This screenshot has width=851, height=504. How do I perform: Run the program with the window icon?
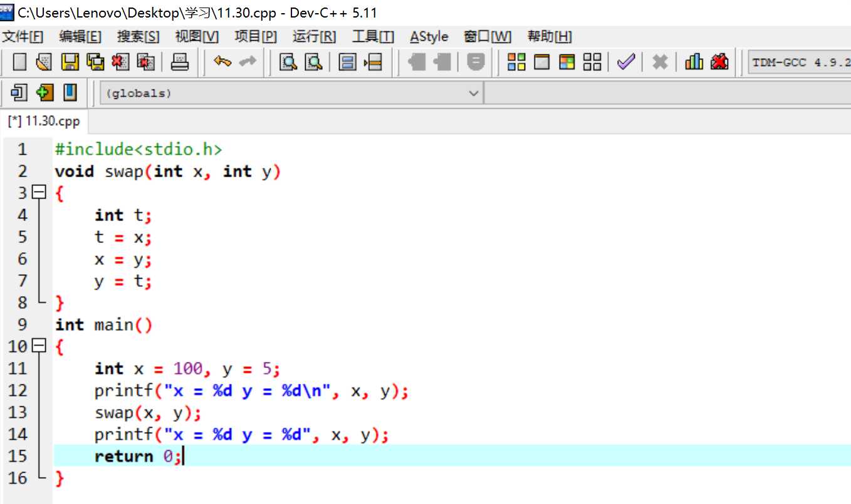[541, 62]
